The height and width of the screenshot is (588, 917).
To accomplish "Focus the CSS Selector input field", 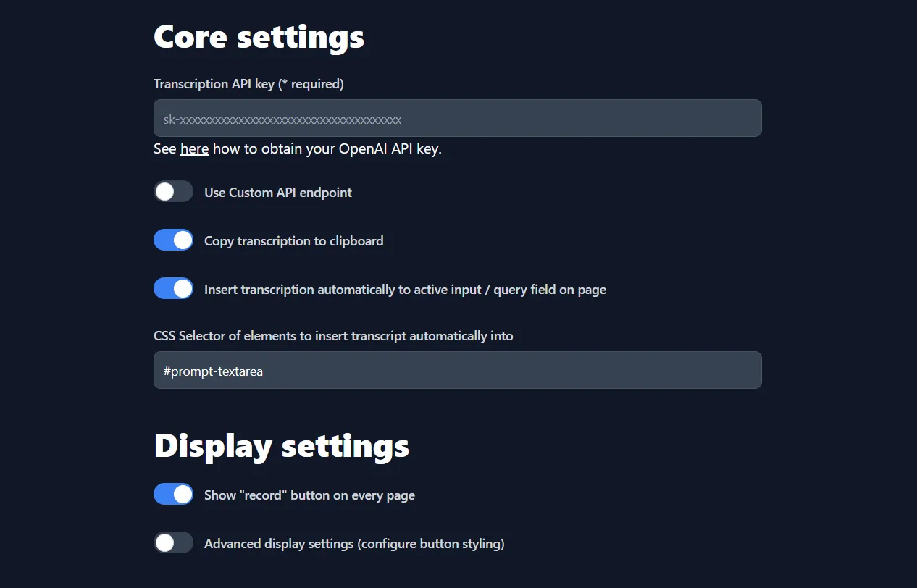I will click(457, 370).
